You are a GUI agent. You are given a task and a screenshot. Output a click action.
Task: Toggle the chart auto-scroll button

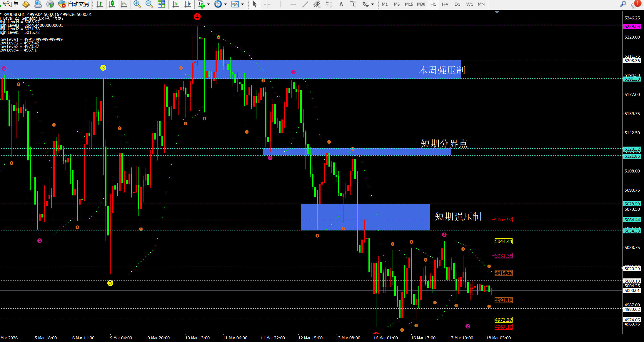tap(176, 4)
